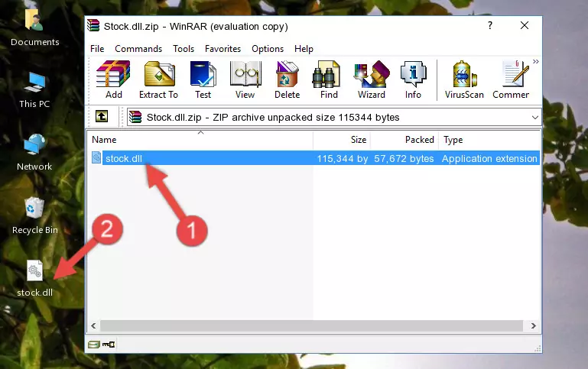The height and width of the screenshot is (369, 588).
Task: Click horizontal scrollbar right arrow
Action: pyautogui.click(x=533, y=326)
